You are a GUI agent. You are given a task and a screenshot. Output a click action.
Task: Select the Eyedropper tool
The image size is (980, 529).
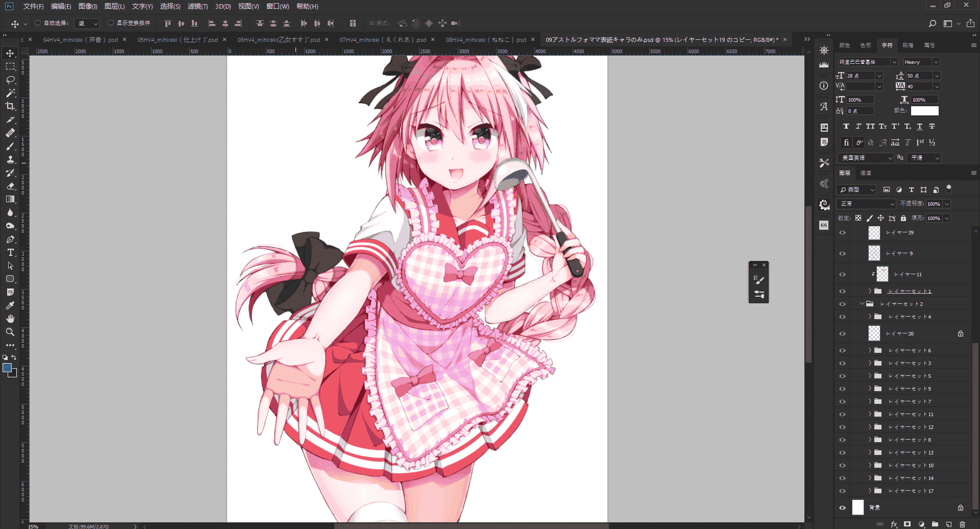tap(10, 305)
